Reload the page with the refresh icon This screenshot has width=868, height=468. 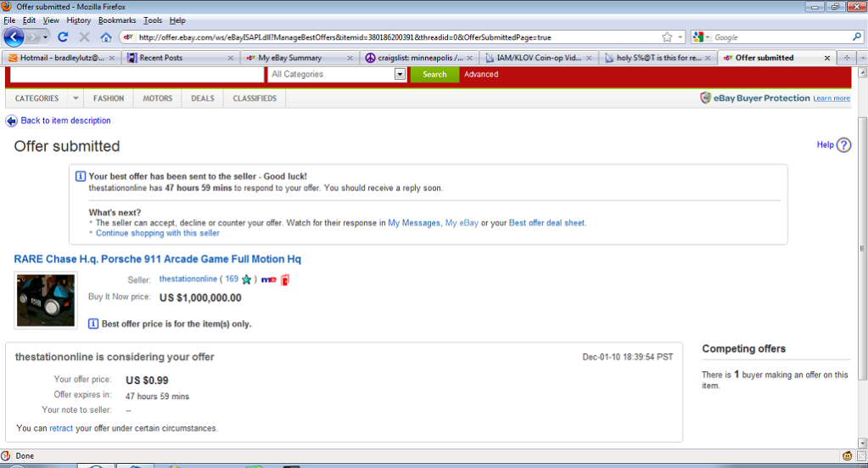pyautogui.click(x=63, y=37)
